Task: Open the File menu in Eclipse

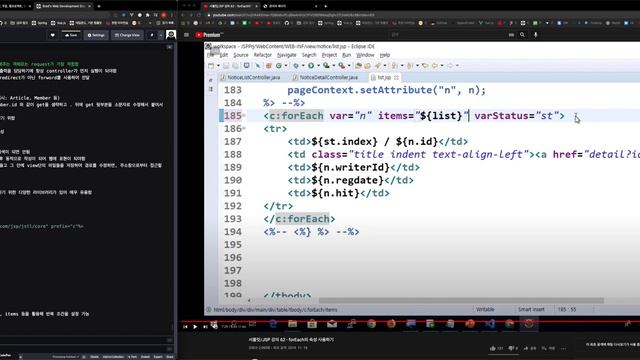Action: point(210,55)
